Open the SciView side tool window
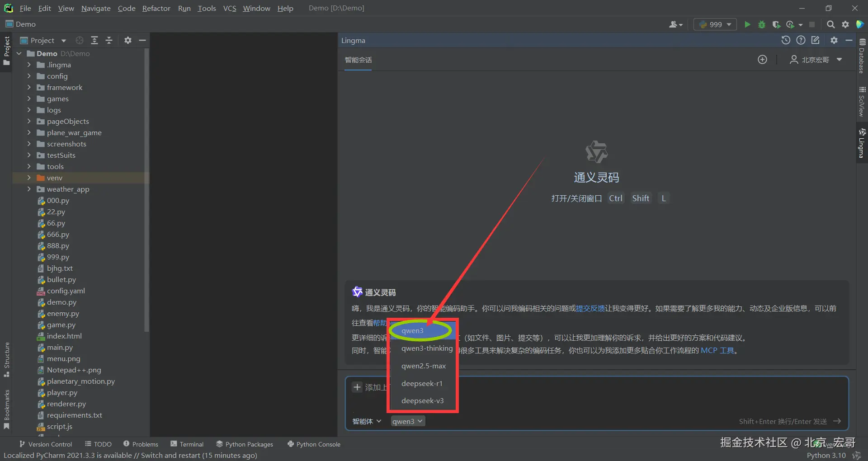Screen dimensions: 868x461 click(862, 101)
